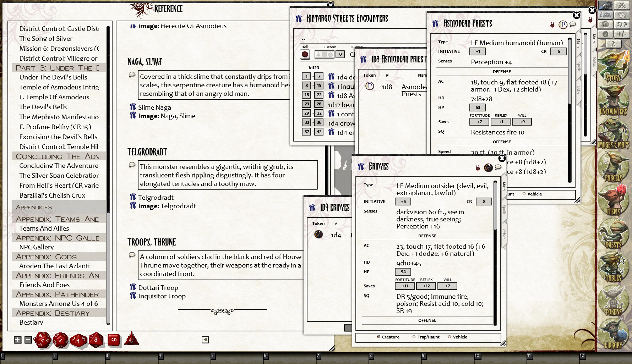Toggle day/night mode with the sun-moon icon

622,24
